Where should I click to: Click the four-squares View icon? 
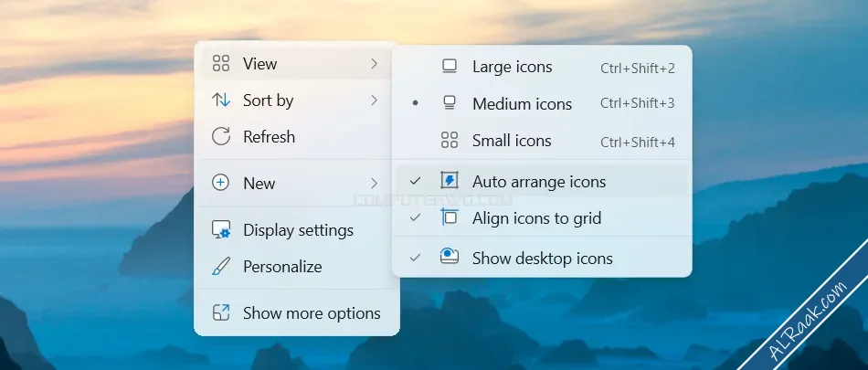221,64
